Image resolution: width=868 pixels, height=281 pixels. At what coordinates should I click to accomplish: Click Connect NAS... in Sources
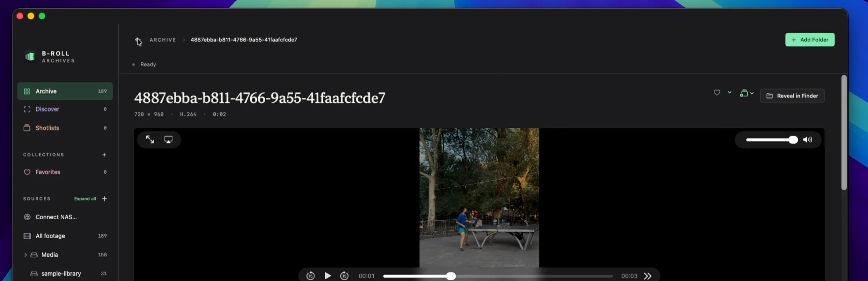click(x=65, y=217)
